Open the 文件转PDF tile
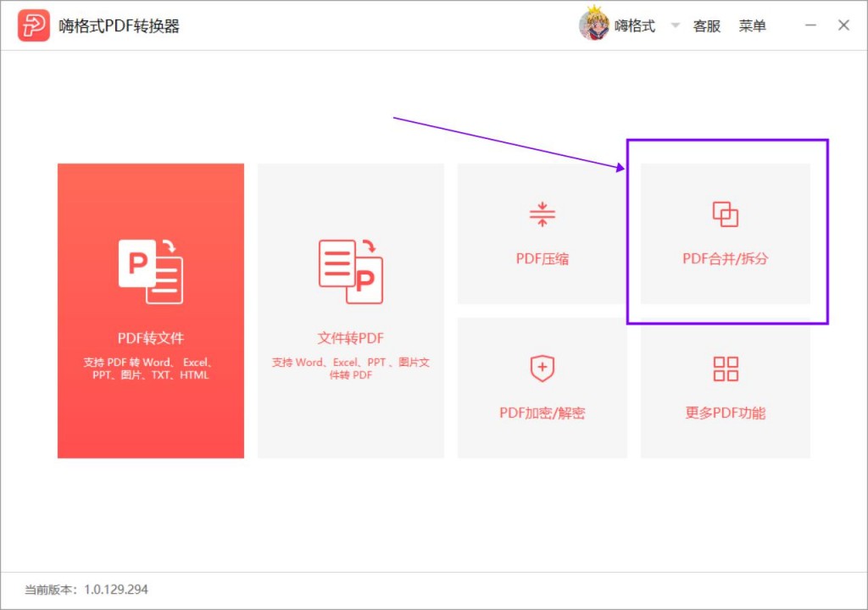 tap(350, 311)
